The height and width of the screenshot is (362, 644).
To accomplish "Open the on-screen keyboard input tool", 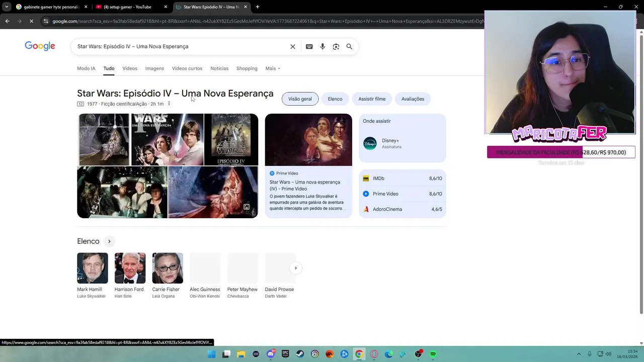I will [x=309, y=46].
